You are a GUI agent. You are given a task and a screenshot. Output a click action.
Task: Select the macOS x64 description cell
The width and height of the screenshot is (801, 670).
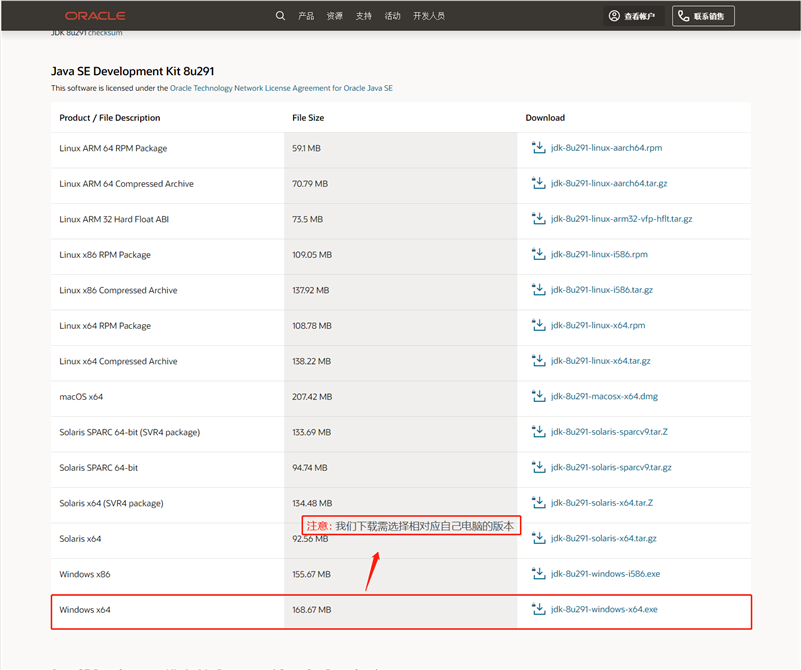[168, 397]
